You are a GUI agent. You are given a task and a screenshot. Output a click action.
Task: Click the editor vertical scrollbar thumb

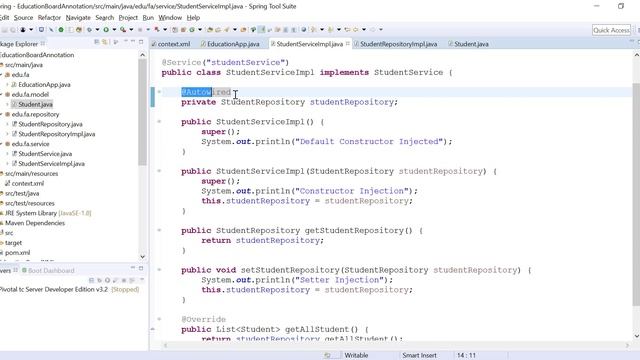pos(636,195)
